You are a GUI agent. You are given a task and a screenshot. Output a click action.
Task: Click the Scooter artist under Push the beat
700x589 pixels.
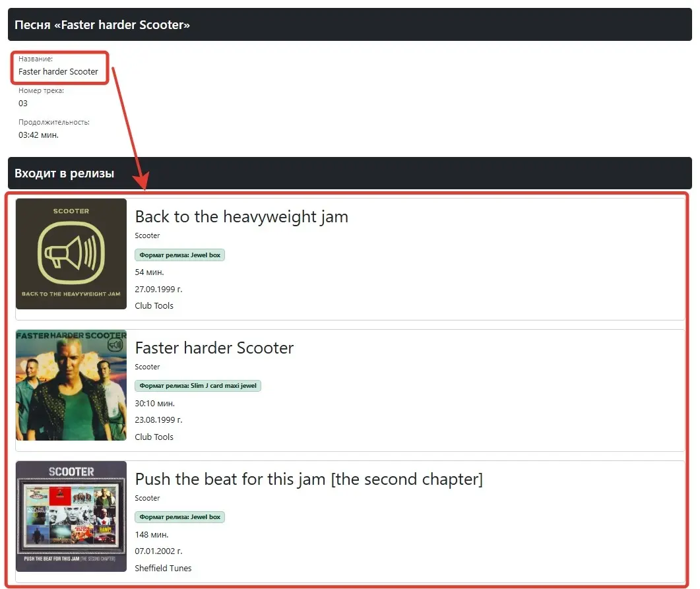(x=147, y=498)
